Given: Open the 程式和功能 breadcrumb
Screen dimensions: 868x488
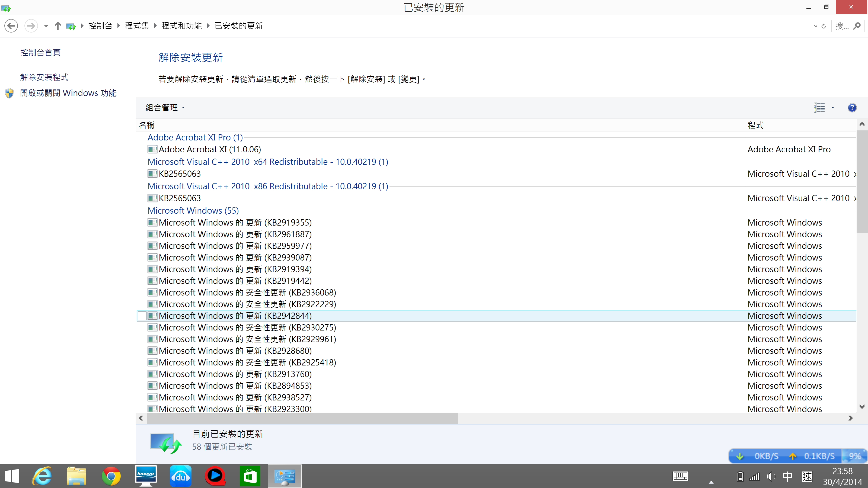Looking at the screenshot, I should (182, 26).
